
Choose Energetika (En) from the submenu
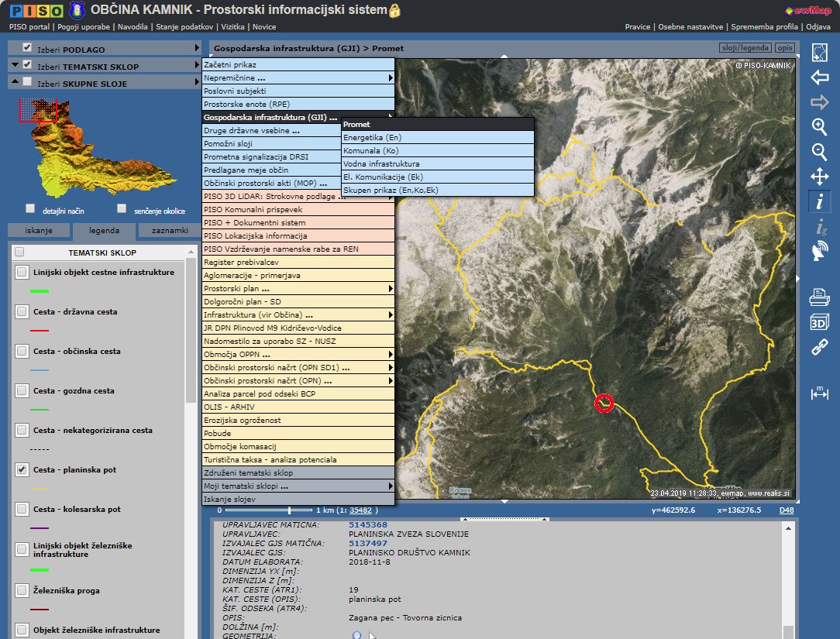tap(438, 137)
